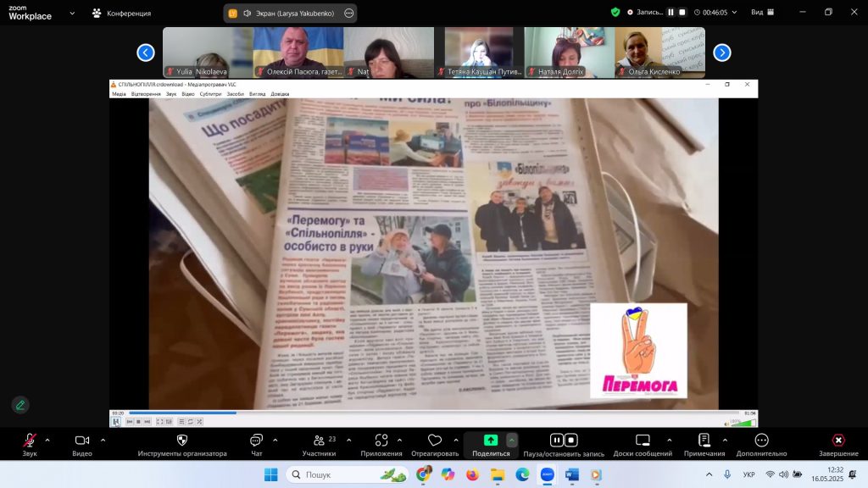The width and height of the screenshot is (868, 488).
Task: Open VLC Засоби menu
Action: click(x=236, y=94)
